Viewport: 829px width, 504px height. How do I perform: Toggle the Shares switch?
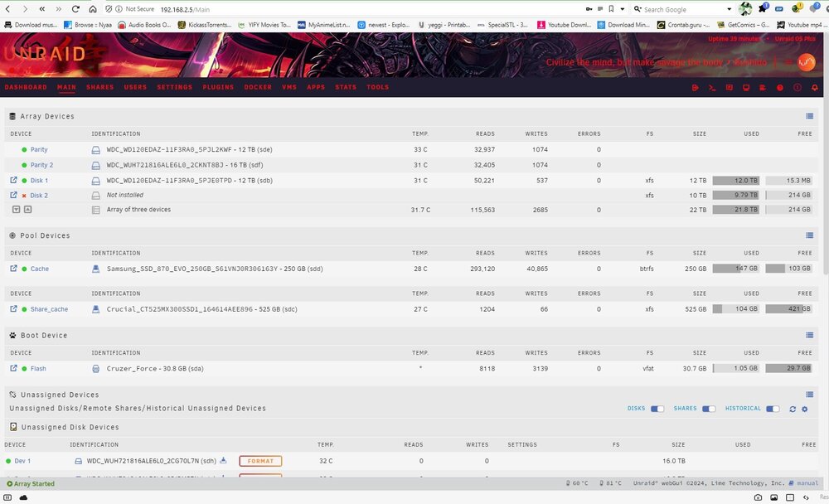(709, 409)
